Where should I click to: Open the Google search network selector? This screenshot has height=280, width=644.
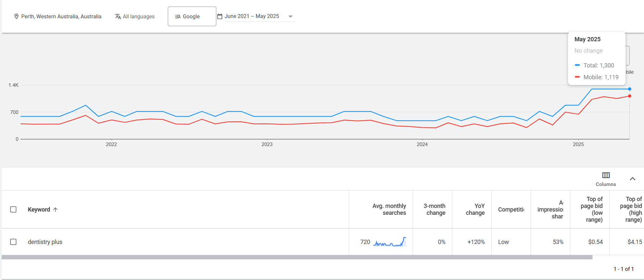click(x=192, y=16)
